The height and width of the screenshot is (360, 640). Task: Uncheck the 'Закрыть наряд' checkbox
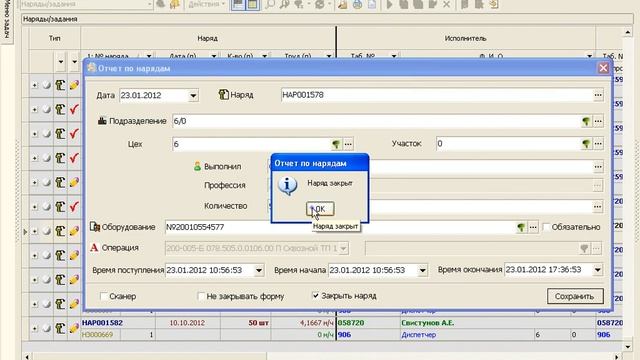pos(316,296)
